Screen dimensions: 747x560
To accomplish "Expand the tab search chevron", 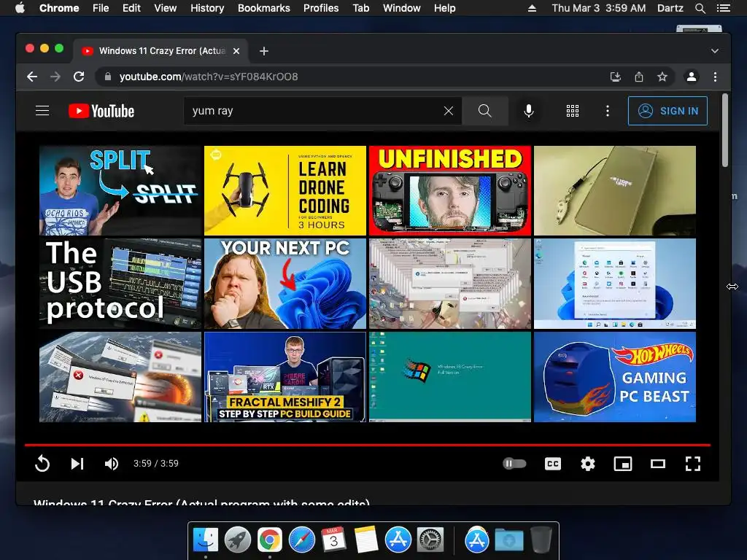I will [715, 51].
